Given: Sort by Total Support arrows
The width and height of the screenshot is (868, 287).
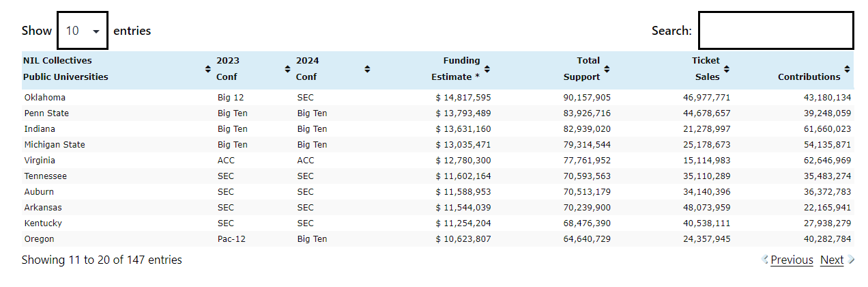Looking at the screenshot, I should [607, 69].
